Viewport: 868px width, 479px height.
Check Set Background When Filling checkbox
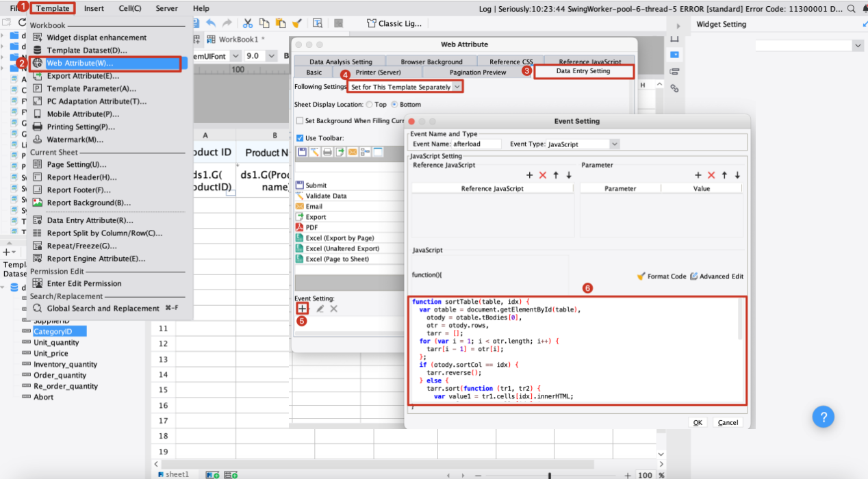click(300, 121)
